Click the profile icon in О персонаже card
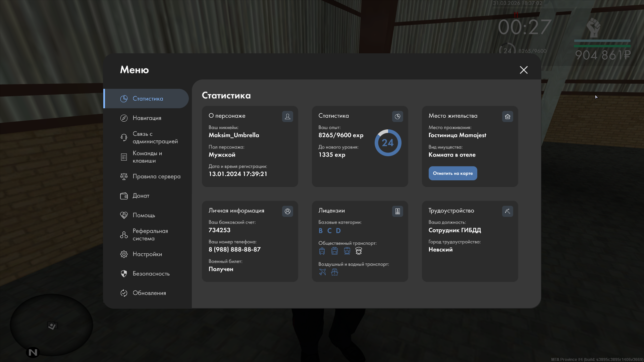The width and height of the screenshot is (644, 362). tap(287, 117)
